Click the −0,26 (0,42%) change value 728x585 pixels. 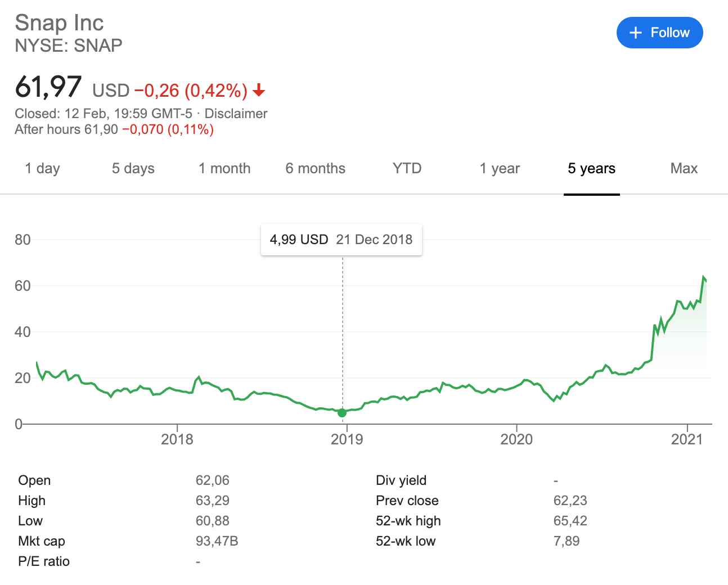tap(191, 90)
